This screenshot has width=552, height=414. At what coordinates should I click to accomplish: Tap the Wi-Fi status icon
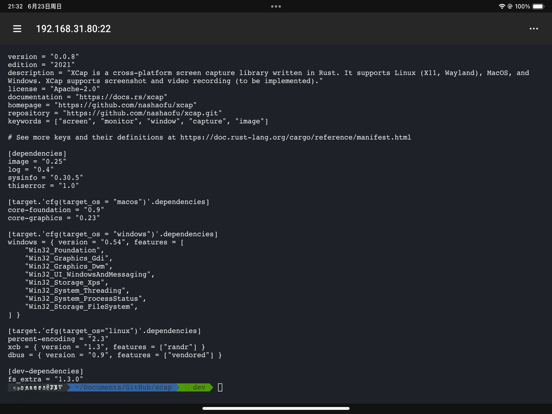[x=502, y=6]
